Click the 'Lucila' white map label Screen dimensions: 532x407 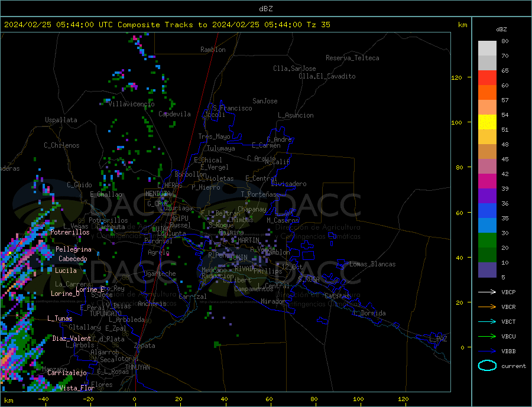coord(66,271)
